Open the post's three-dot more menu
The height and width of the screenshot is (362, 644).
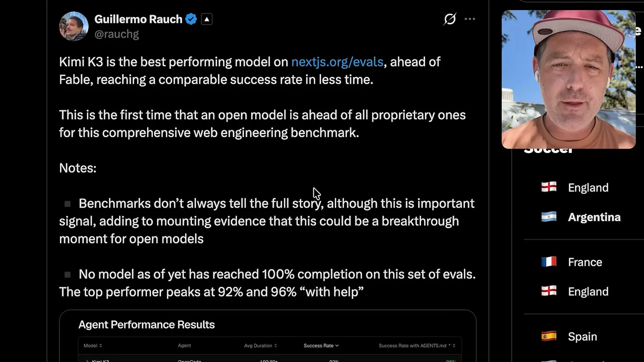click(470, 19)
